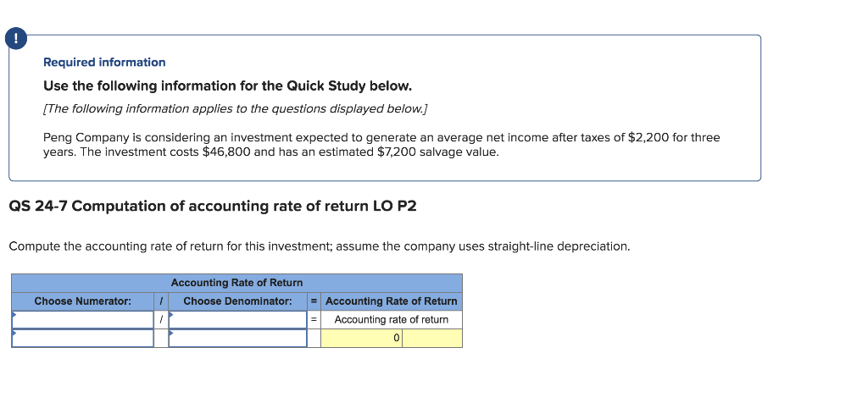Click the right-hand 'Accounting Rate of Return' column header

[x=391, y=301]
